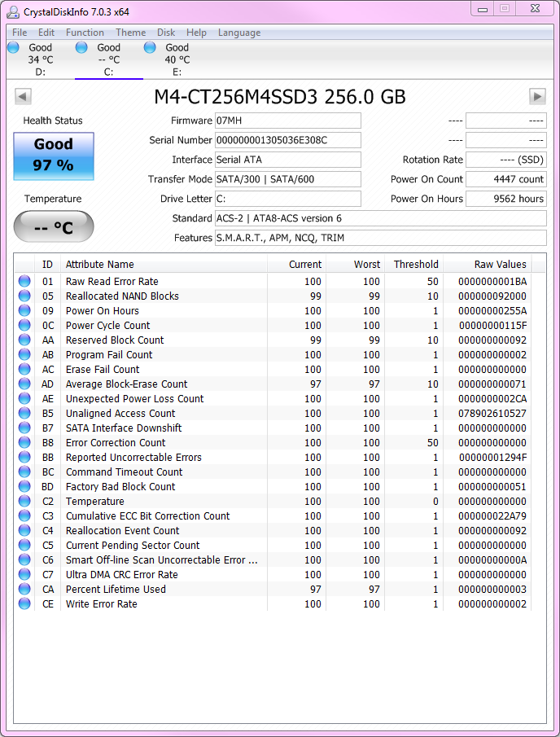This screenshot has width=560, height=737.
Task: Click status orb of Reported Uncorrectable Errors
Action: pyautogui.click(x=24, y=457)
